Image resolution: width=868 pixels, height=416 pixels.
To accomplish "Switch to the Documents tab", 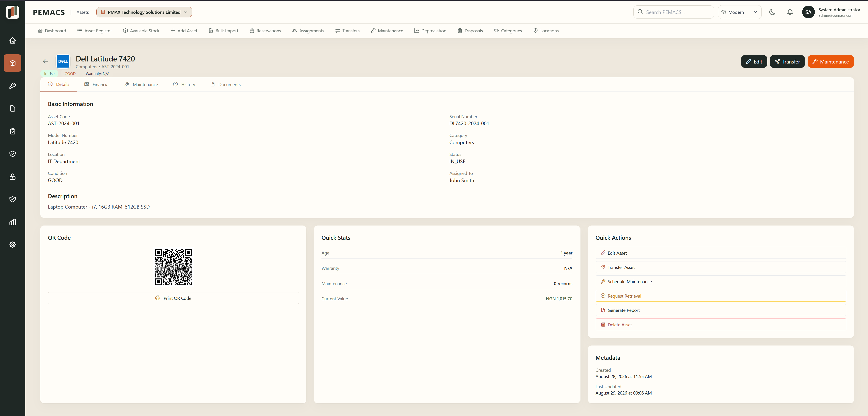I will pos(225,84).
